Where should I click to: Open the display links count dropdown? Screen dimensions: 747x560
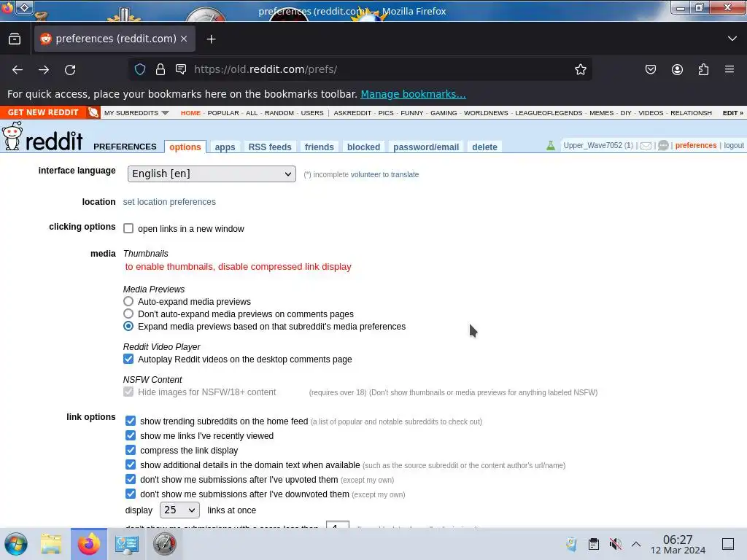click(x=179, y=510)
